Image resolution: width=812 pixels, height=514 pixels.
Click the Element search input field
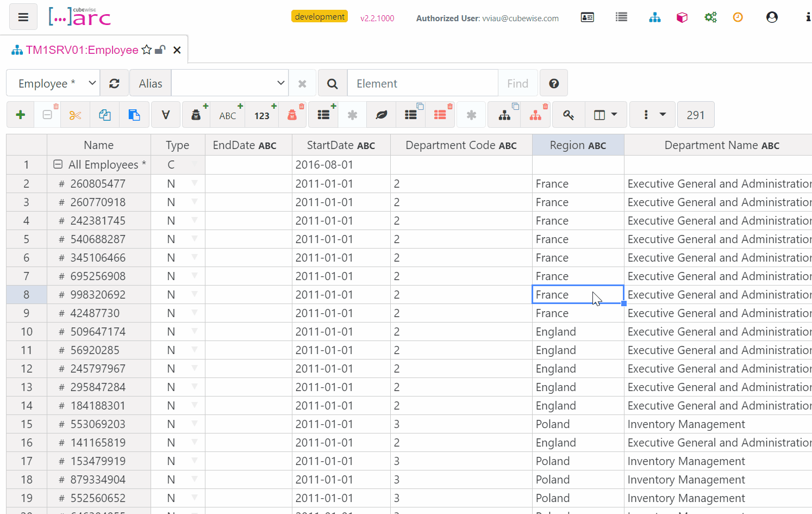[x=422, y=83]
